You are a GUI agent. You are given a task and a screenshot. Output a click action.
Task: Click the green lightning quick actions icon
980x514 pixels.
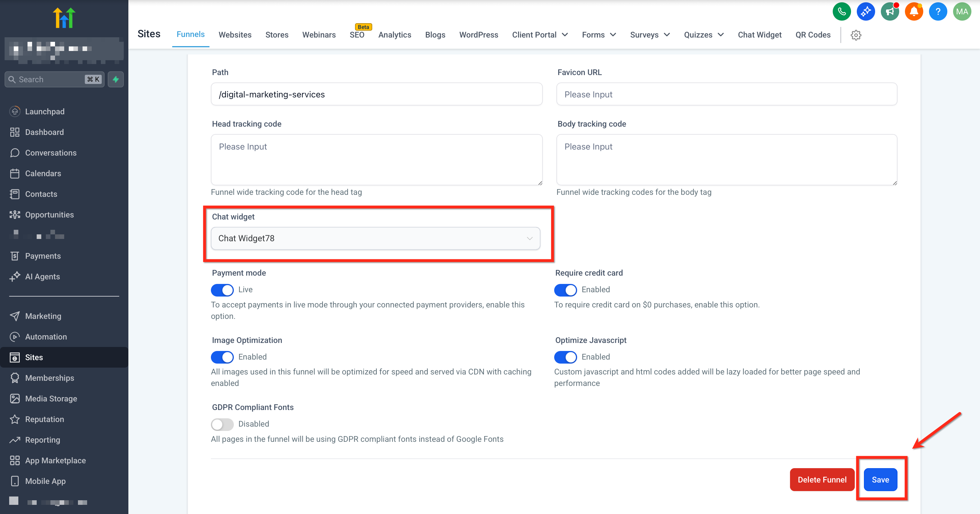[116, 79]
